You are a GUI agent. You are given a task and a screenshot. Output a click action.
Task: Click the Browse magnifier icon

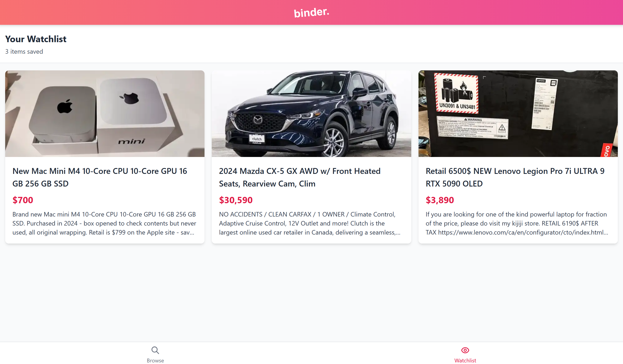[x=155, y=350]
